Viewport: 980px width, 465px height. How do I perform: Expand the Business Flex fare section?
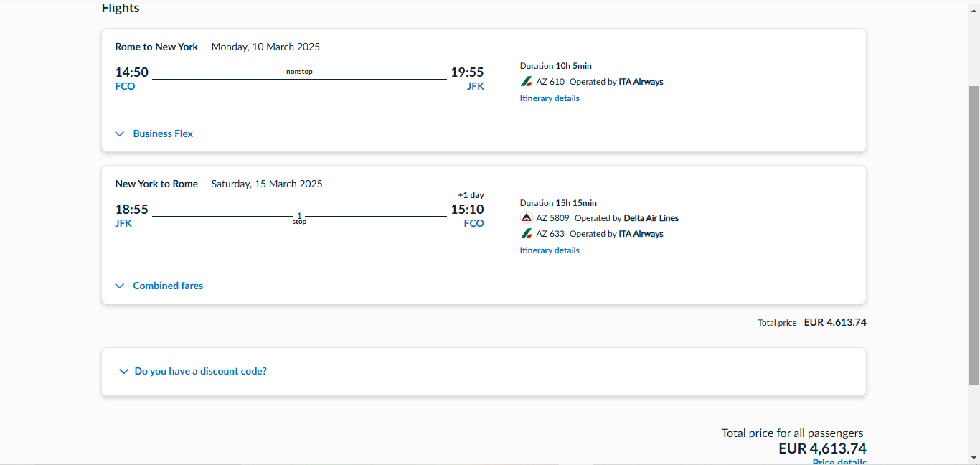pyautogui.click(x=163, y=134)
